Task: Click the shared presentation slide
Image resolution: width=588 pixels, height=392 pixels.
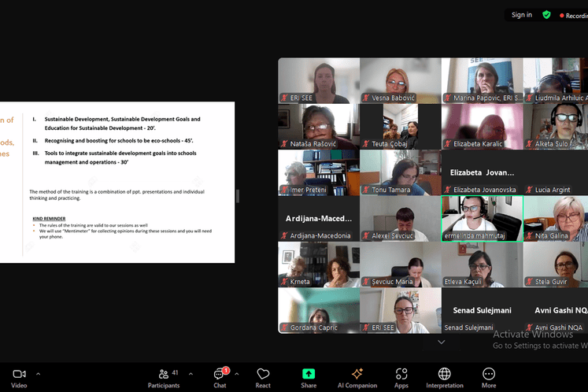Action: (x=118, y=183)
